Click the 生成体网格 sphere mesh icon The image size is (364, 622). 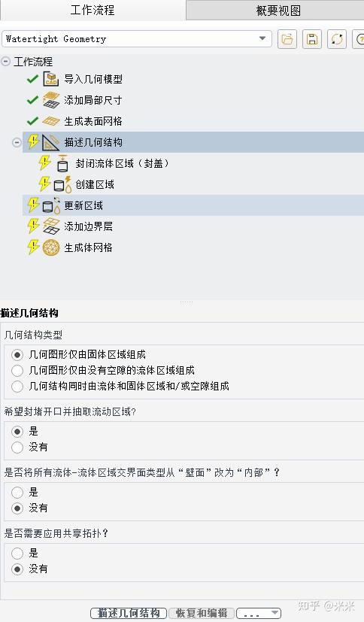[51, 247]
